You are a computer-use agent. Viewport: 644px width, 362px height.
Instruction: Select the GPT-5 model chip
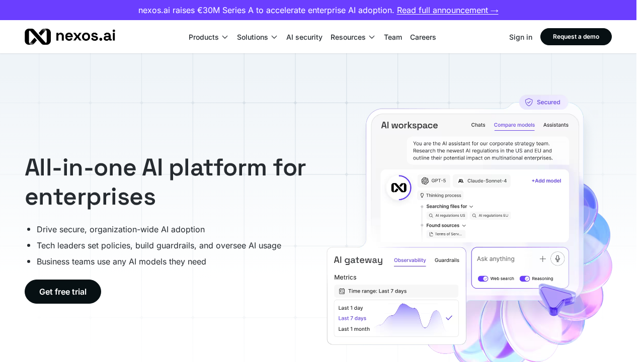pos(433,180)
